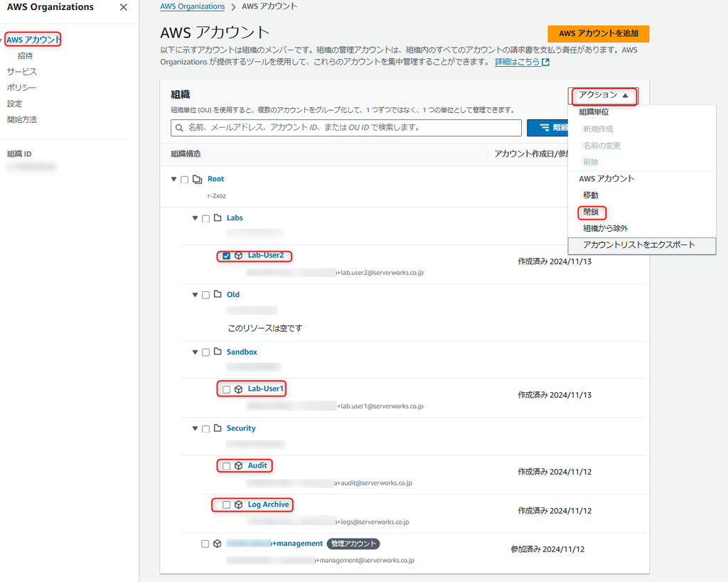The height and width of the screenshot is (582, 728).
Task: Click the Lab-User2 account cube icon
Action: (x=239, y=256)
